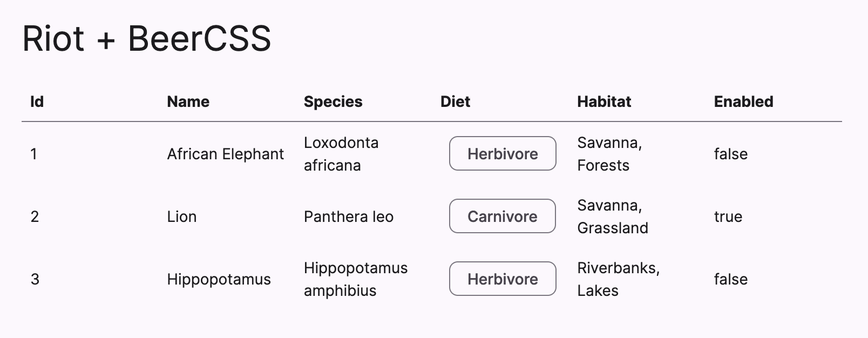This screenshot has height=338, width=868.
Task: Click the Habitat column header
Action: point(603,102)
